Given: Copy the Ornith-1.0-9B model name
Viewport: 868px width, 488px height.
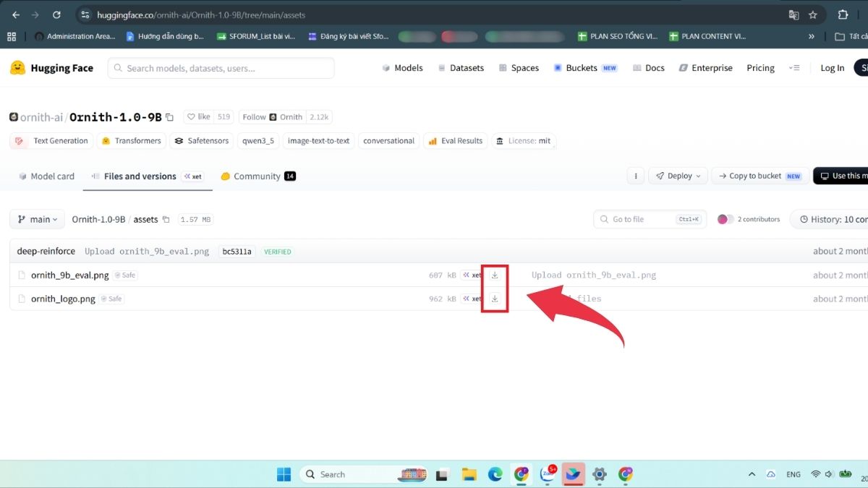Looking at the screenshot, I should (x=170, y=117).
